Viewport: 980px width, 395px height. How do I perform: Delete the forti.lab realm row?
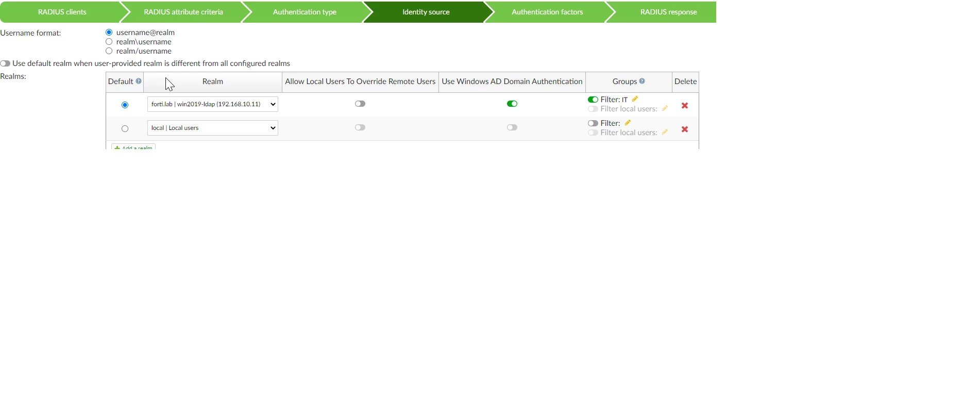[685, 106]
